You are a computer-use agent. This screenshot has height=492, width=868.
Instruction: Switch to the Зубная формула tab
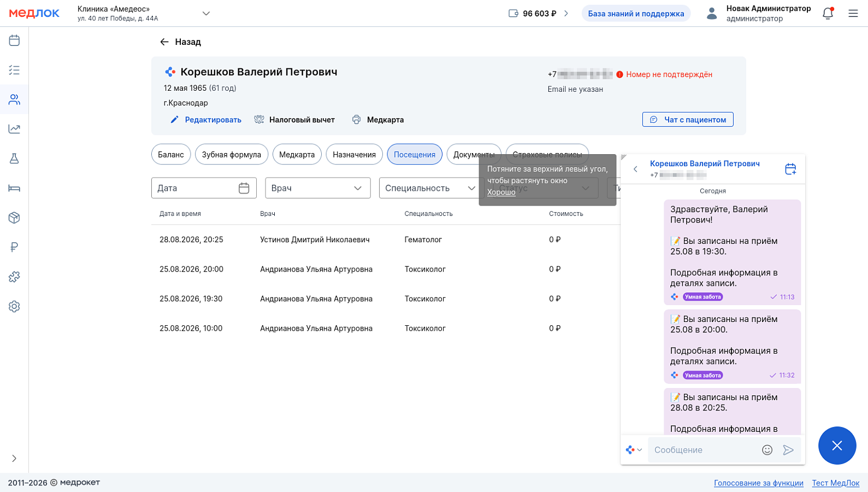pos(232,155)
